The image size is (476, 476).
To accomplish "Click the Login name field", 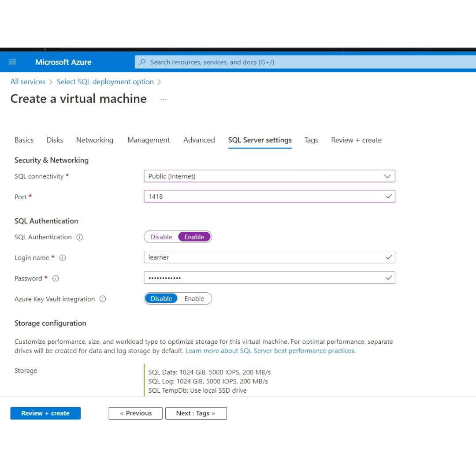I will (270, 257).
